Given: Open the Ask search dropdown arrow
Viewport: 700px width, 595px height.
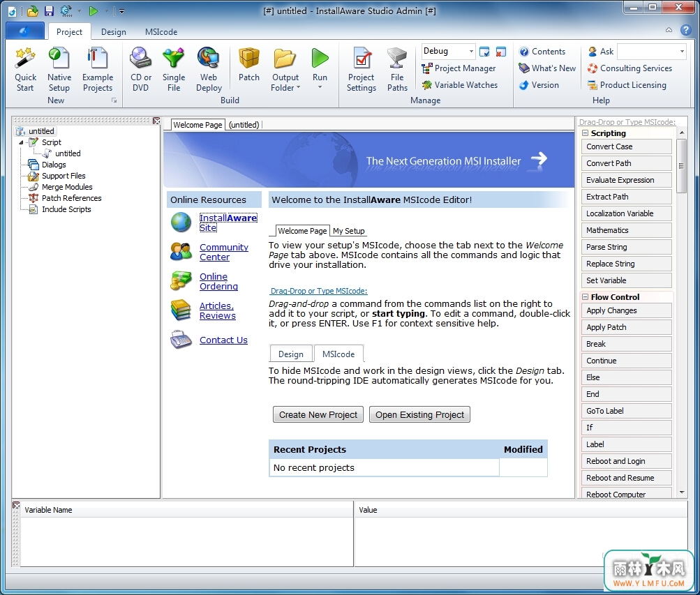Looking at the screenshot, I should click(682, 52).
